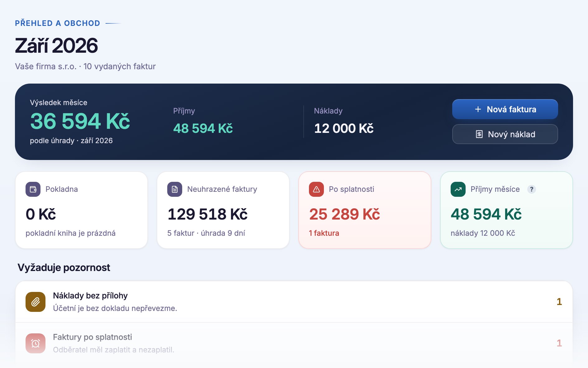Click the PŘEHLED A OBCHOD breadcrumb label

point(58,23)
